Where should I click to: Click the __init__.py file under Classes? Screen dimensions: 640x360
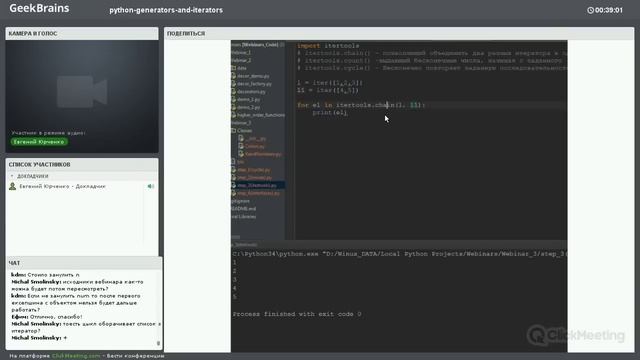(256, 138)
